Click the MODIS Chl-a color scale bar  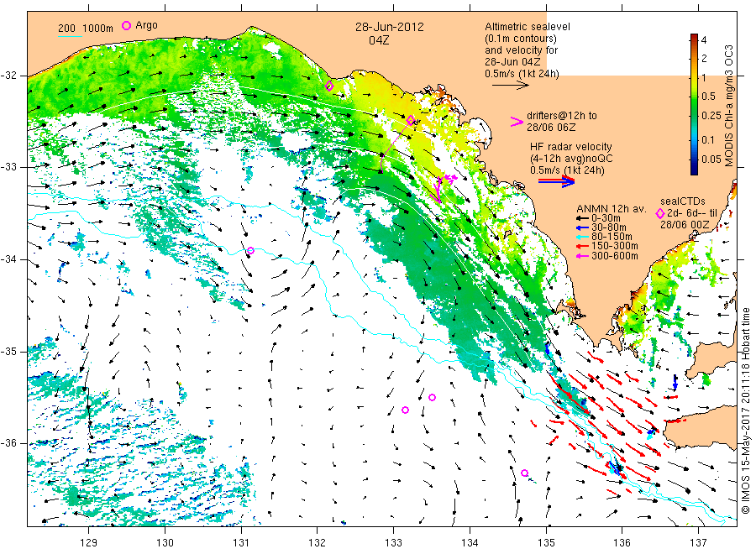click(x=694, y=104)
